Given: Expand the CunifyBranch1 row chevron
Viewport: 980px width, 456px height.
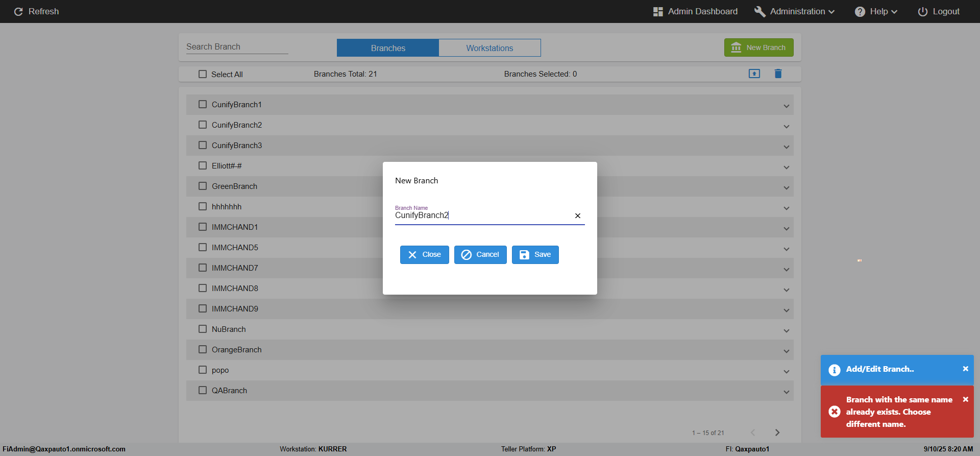Looking at the screenshot, I should 787,106.
